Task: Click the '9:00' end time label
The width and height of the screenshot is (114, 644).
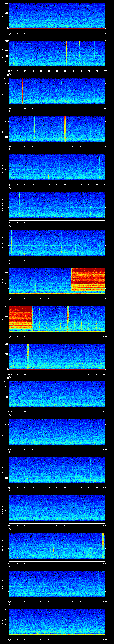Action: click(x=105, y=298)
